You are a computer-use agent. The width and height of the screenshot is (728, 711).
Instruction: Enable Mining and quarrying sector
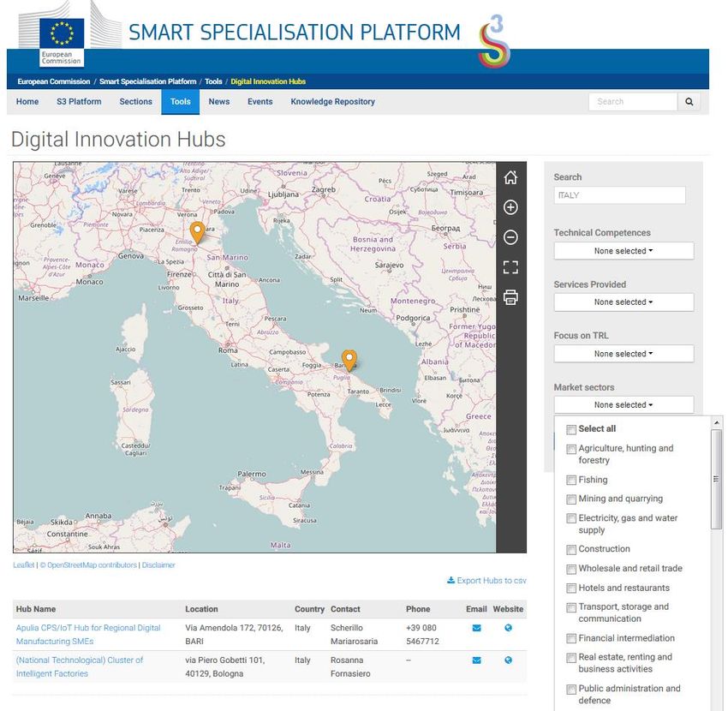(x=571, y=499)
